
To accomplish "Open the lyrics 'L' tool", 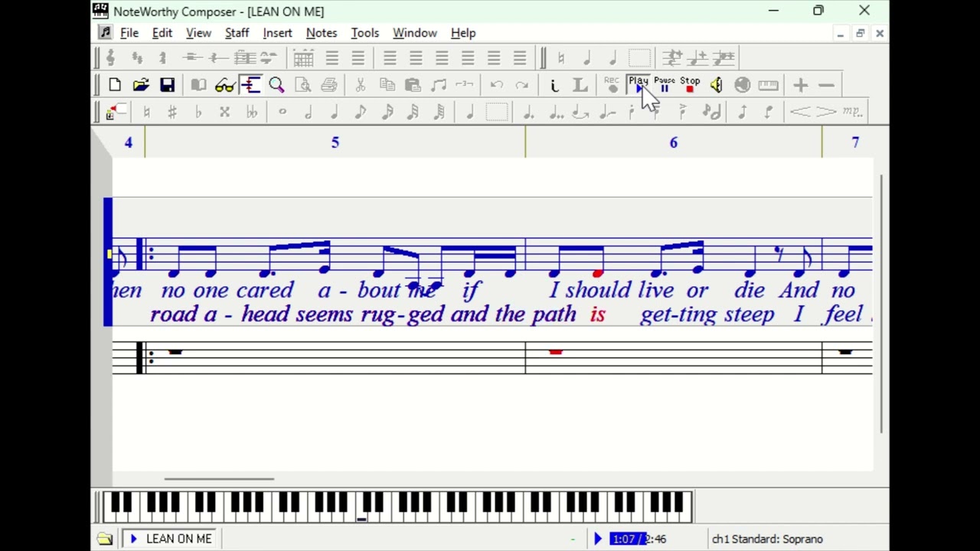I will tap(580, 85).
